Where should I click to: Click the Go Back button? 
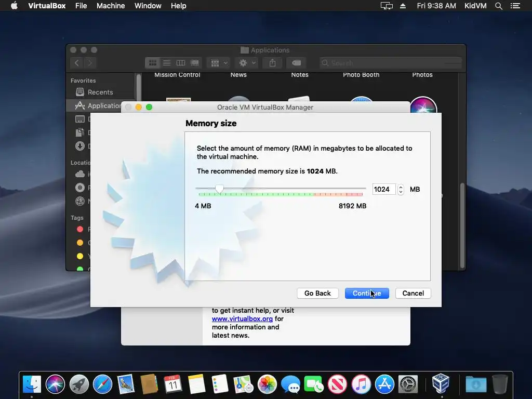tap(317, 293)
